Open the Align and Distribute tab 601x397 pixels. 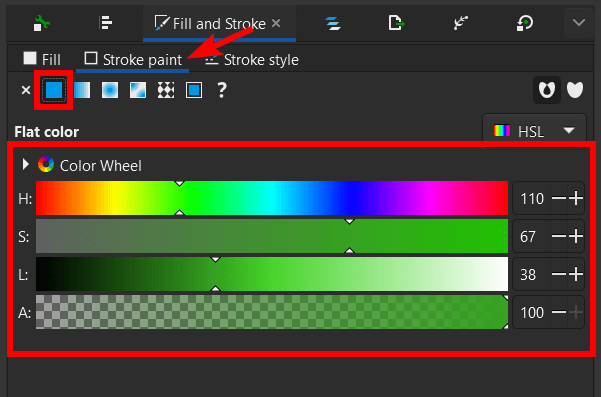pos(105,23)
